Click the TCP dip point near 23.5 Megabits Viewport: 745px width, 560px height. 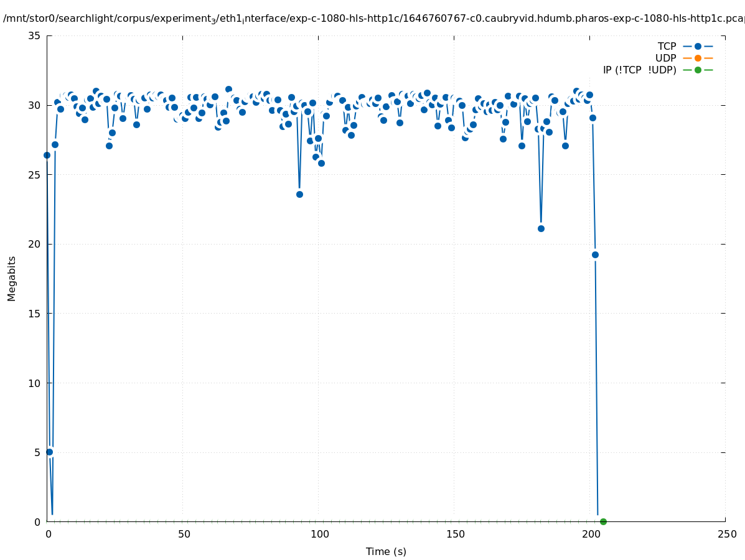coord(299,194)
